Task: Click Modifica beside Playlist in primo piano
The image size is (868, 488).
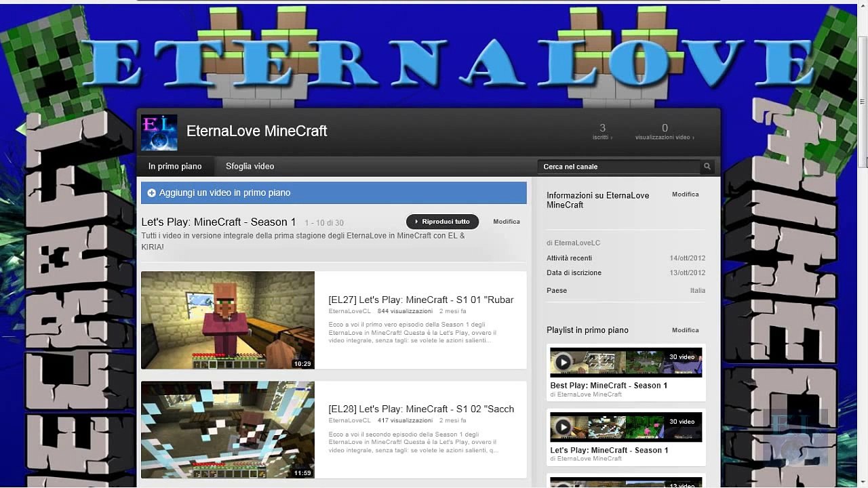Action: click(685, 330)
